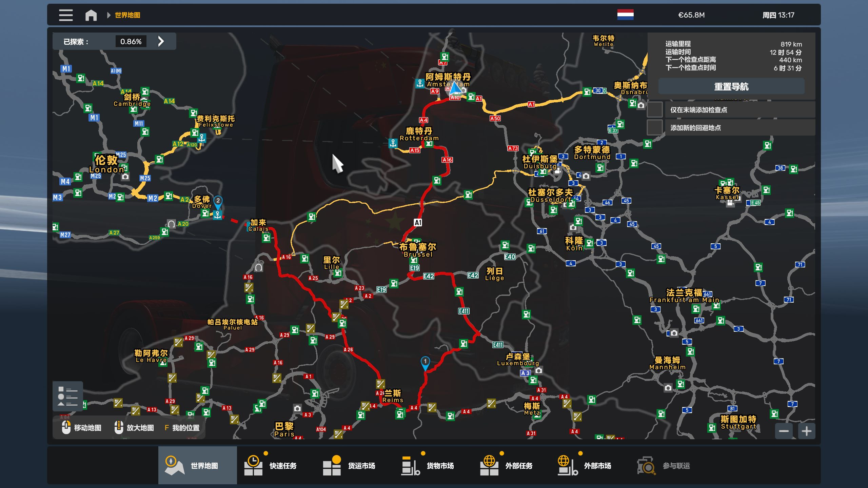Zoom in with the plus button
The image size is (868, 488).
click(807, 431)
